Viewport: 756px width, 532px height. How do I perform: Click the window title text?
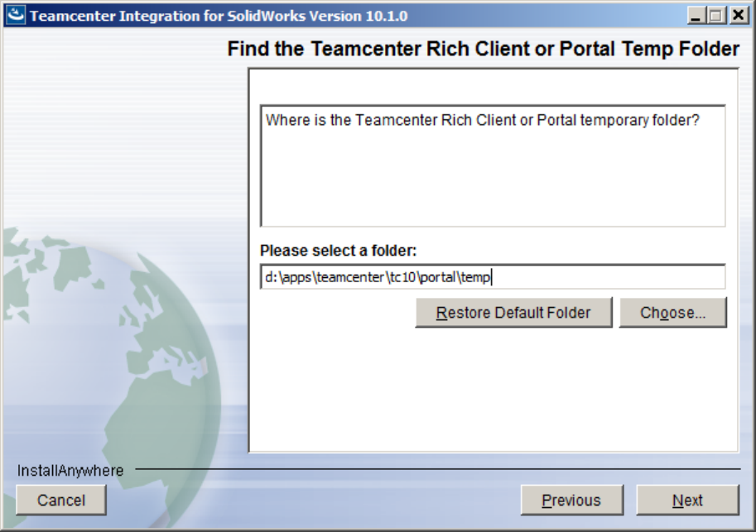(x=219, y=16)
